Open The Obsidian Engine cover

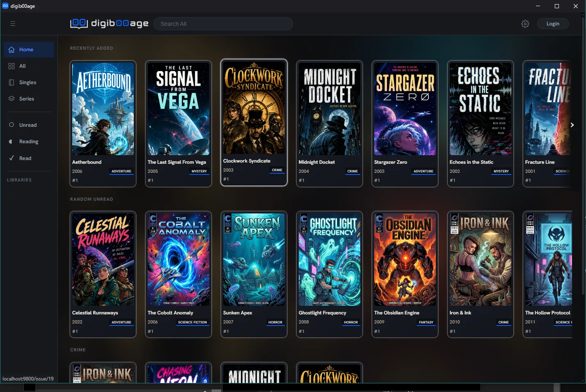[405, 259]
